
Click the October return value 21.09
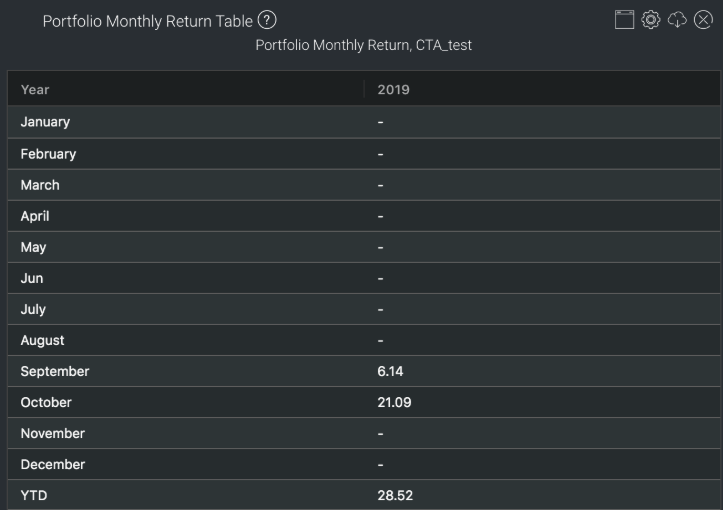click(394, 402)
